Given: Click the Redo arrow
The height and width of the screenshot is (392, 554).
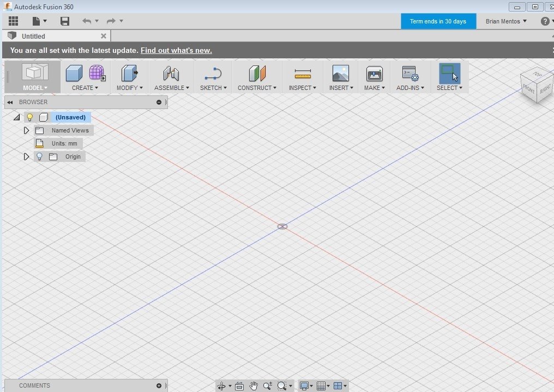Looking at the screenshot, I should click(x=111, y=21).
